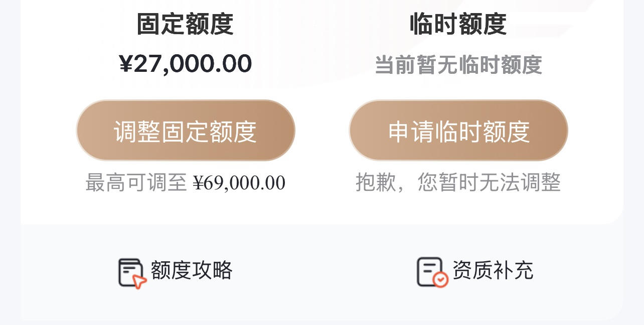Tap the 额度攻略 document icon

coord(132,273)
